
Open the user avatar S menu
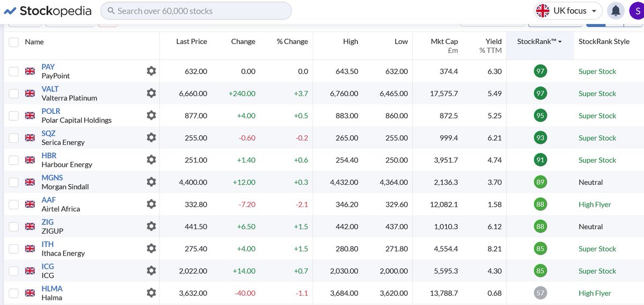(x=636, y=11)
